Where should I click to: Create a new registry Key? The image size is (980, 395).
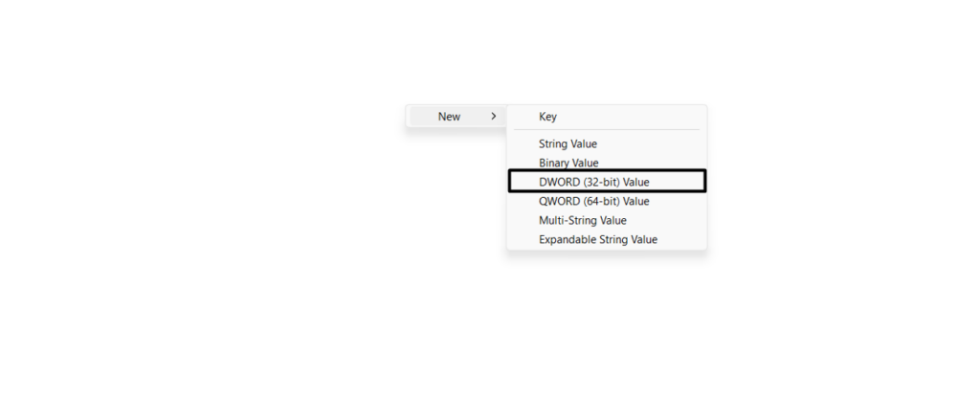click(x=547, y=117)
